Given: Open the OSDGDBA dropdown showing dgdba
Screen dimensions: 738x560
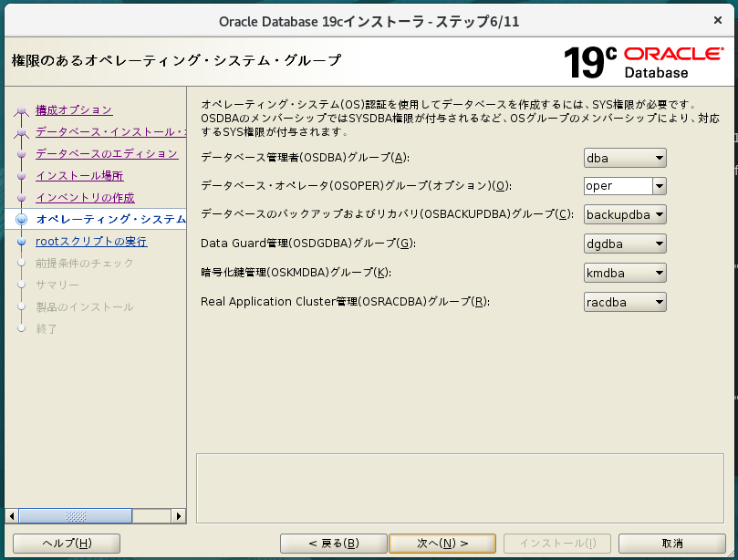Looking at the screenshot, I should click(625, 244).
